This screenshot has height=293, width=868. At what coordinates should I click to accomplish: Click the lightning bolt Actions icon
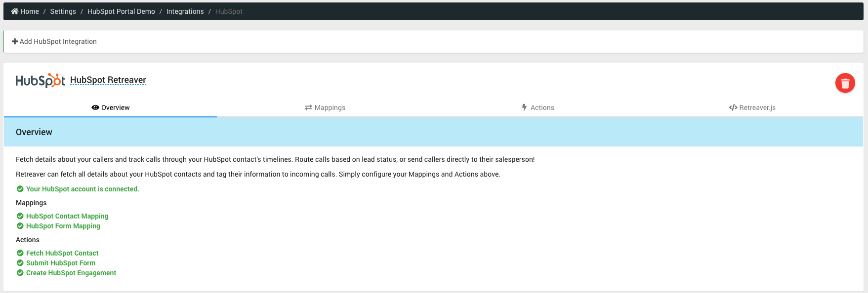click(x=525, y=108)
